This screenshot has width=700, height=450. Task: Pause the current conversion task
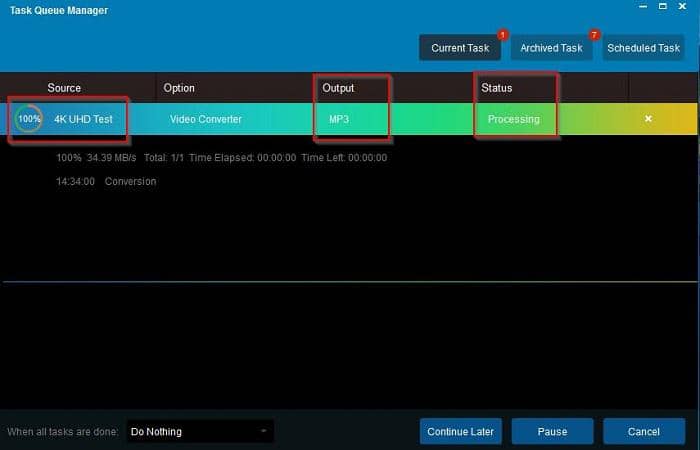pos(552,432)
